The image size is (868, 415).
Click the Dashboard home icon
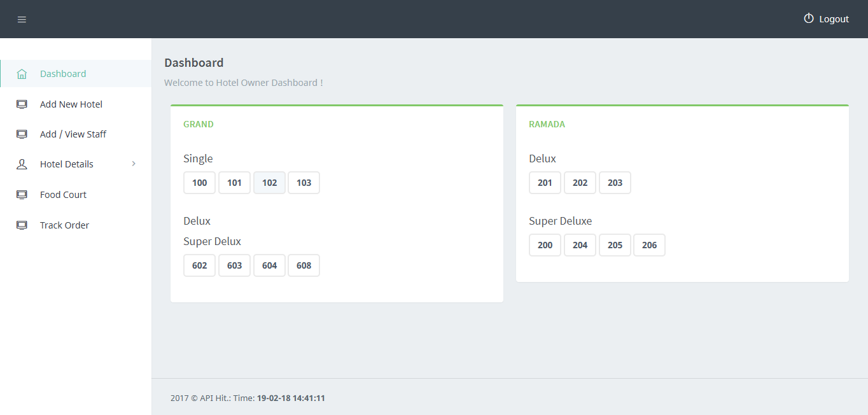(x=22, y=74)
